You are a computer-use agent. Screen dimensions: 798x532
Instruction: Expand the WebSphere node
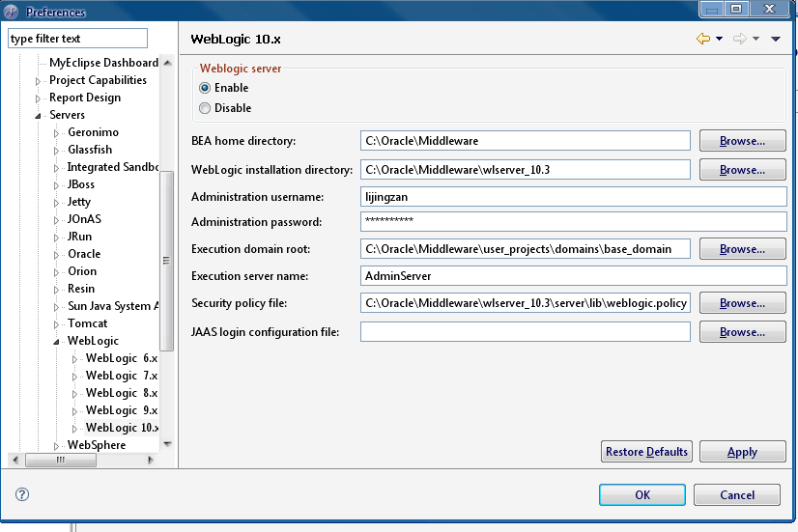tap(56, 445)
